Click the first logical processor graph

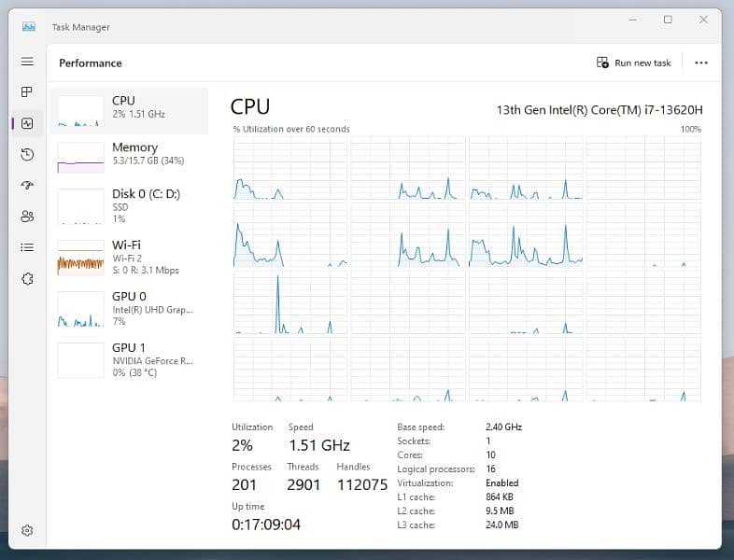tap(289, 168)
